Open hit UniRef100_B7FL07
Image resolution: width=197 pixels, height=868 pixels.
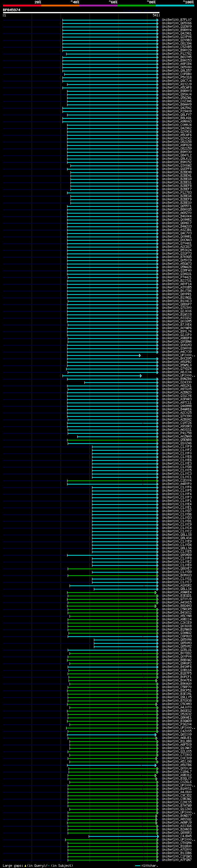click(176, 20)
